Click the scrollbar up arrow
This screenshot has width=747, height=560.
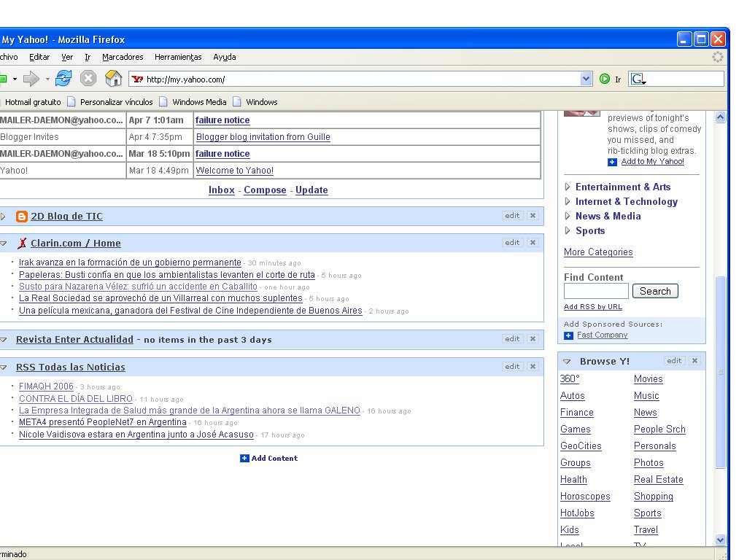[720, 117]
